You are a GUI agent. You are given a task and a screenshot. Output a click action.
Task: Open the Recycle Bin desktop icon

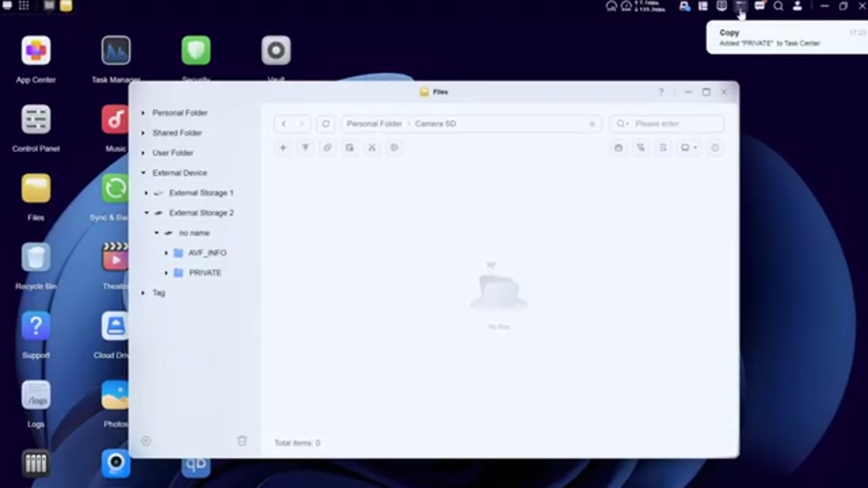[36, 258]
